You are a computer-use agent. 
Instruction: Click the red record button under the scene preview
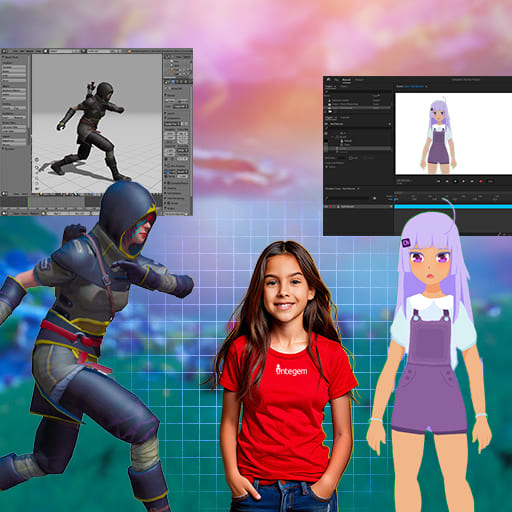coord(481,181)
